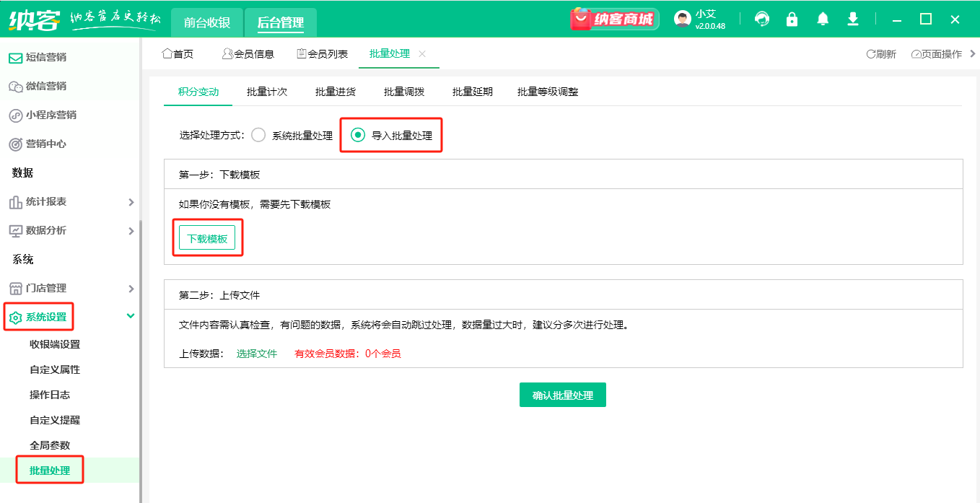Click the download icon in the title bar
The width and height of the screenshot is (980, 503).
pyautogui.click(x=852, y=19)
